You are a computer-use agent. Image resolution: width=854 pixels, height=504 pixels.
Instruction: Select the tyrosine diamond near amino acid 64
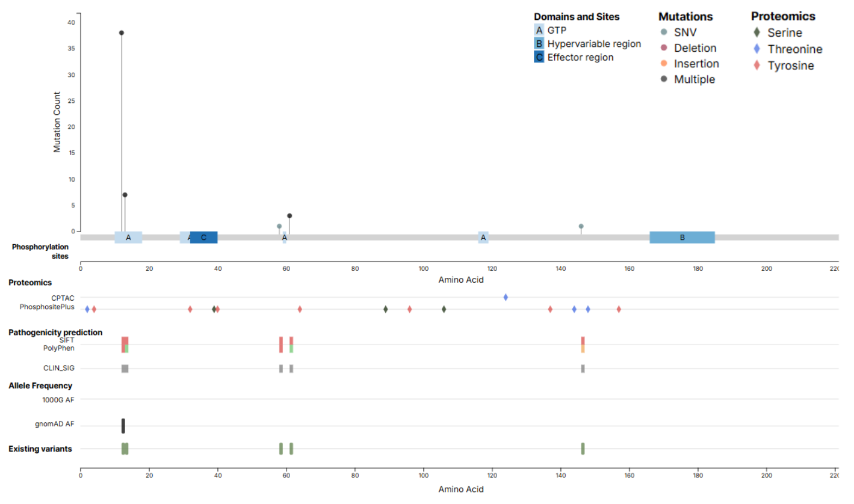coord(300,309)
